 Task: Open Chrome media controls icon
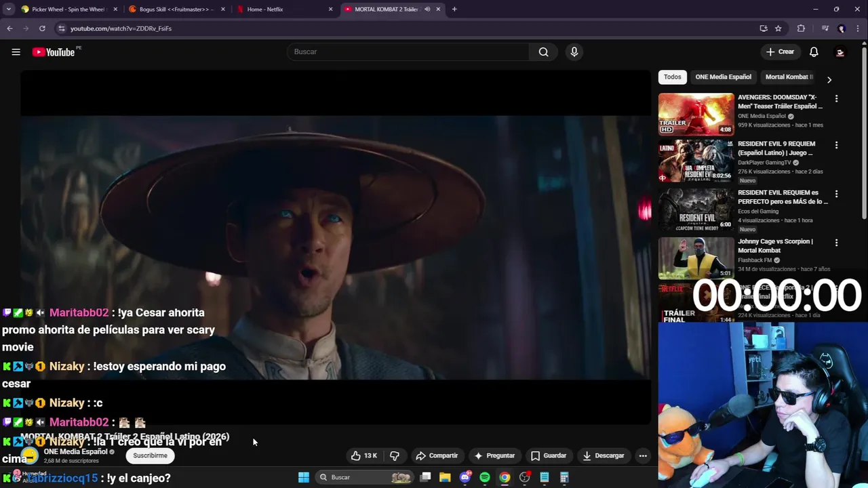pos(825,28)
